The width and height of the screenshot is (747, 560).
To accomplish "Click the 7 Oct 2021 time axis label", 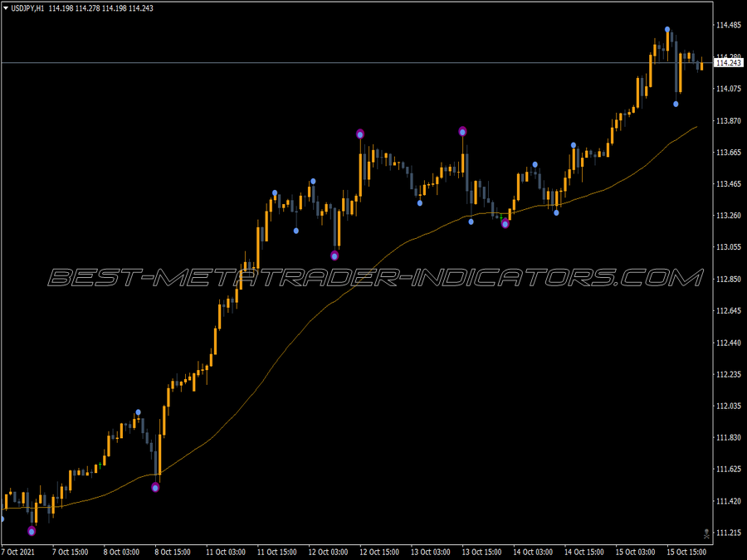I will (x=19, y=553).
